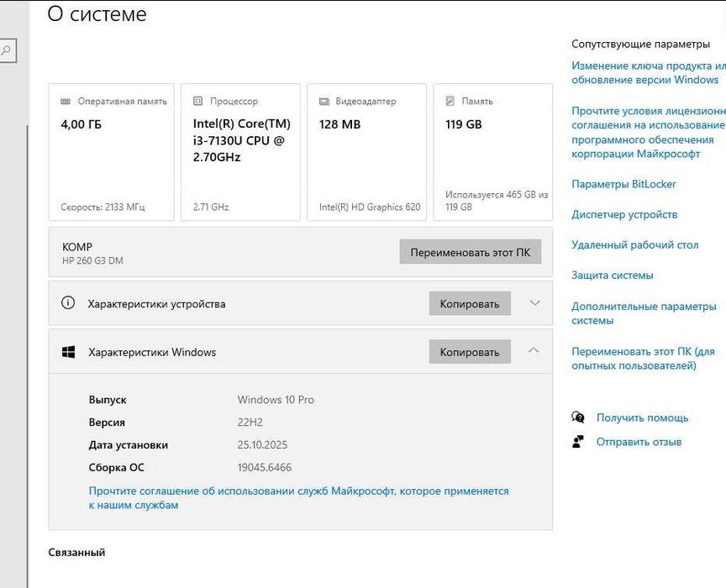Click the Видеоадаптер card icon

[x=324, y=101]
